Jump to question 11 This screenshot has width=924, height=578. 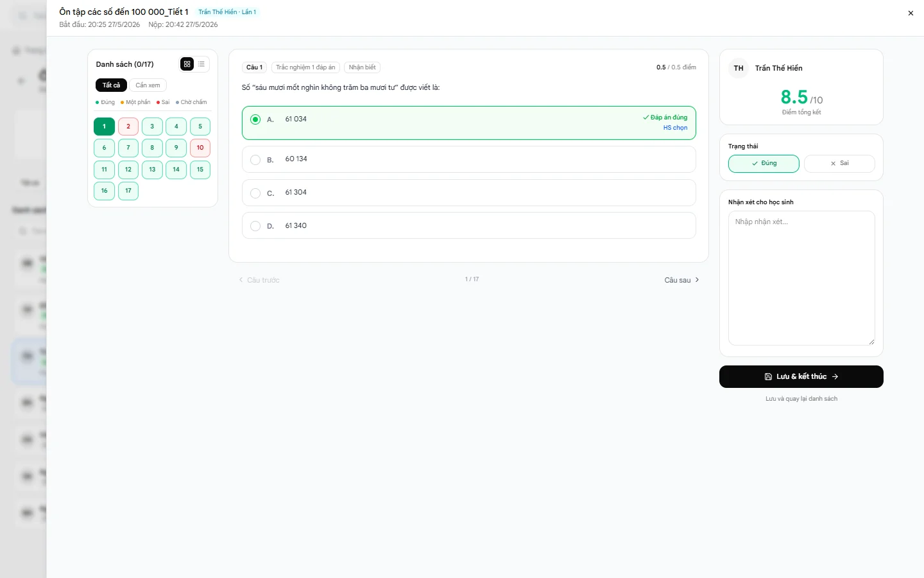point(104,170)
